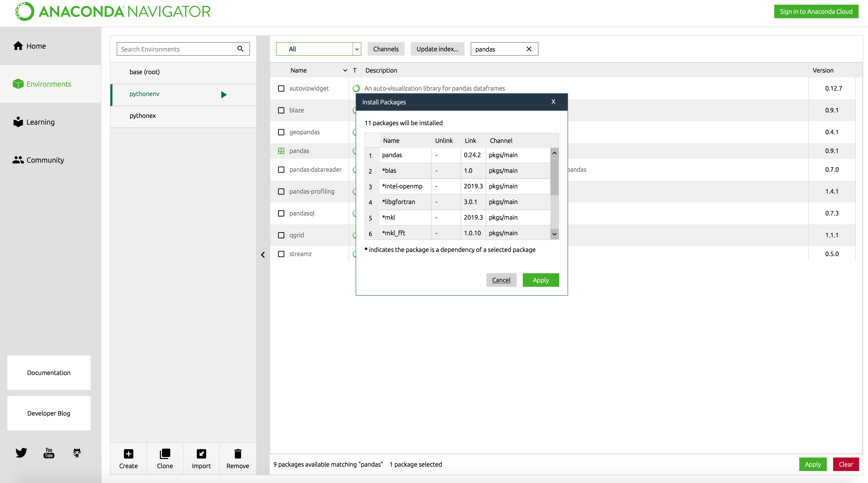Clone the selected environment

[x=165, y=459]
